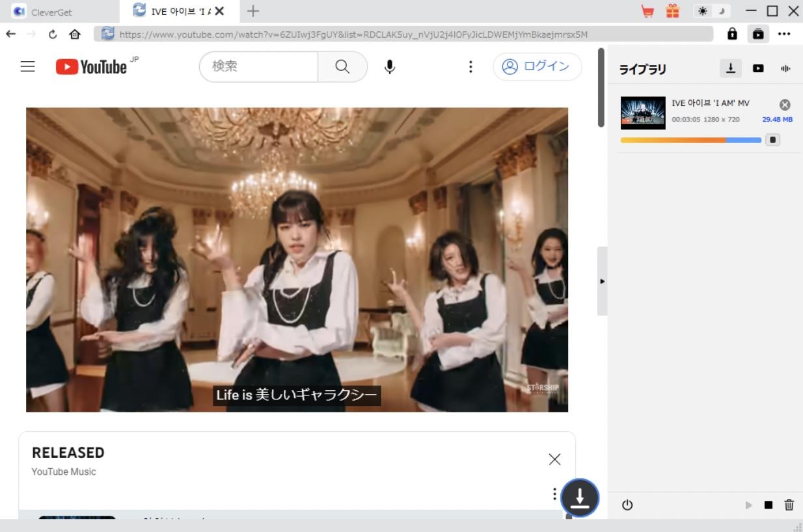
Task: Switch to dark theme moon icon
Action: tap(721, 11)
